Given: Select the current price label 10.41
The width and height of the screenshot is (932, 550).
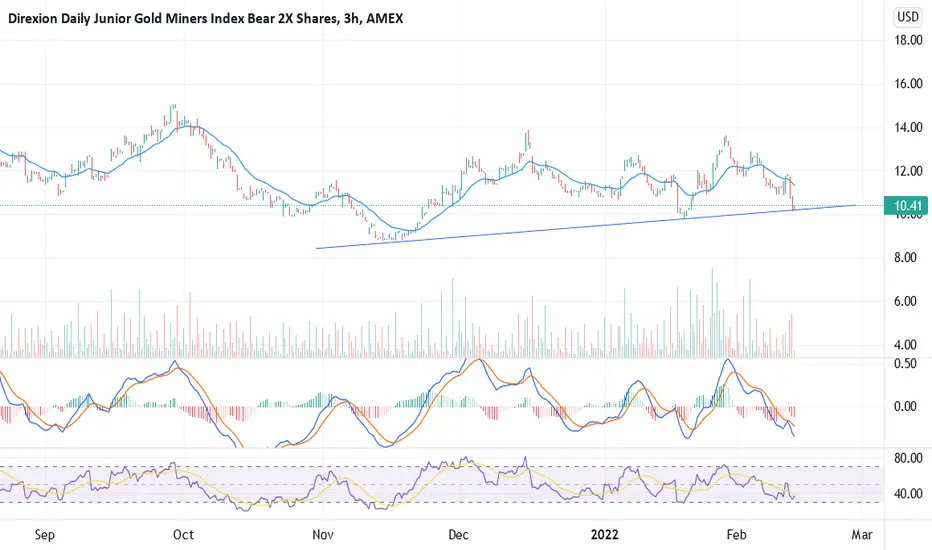Looking at the screenshot, I should click(906, 206).
